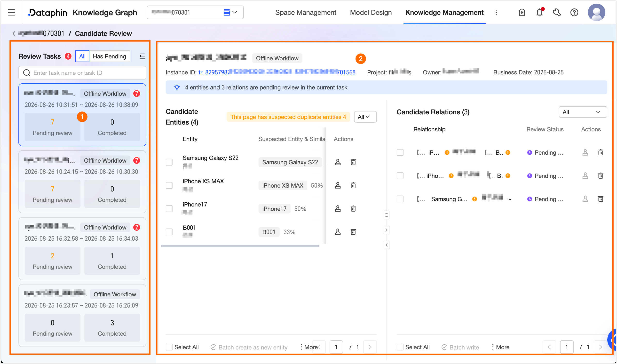Open the Space Management tab
The width and height of the screenshot is (617, 364).
pos(306,12)
